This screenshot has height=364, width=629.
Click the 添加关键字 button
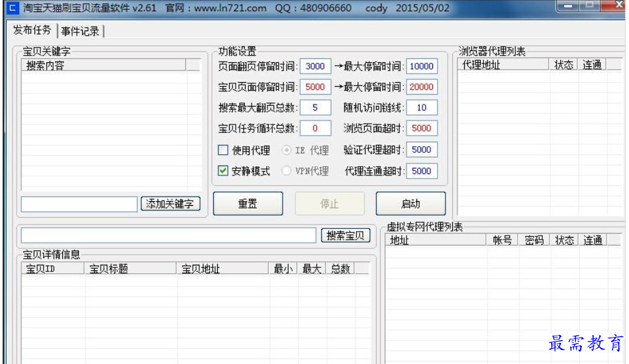(170, 204)
